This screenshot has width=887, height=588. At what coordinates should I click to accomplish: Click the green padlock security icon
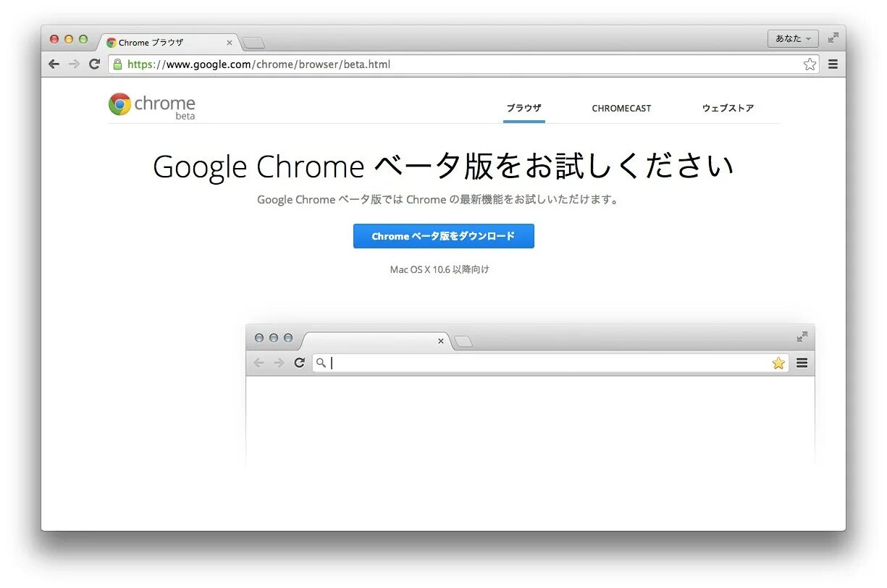[118, 64]
